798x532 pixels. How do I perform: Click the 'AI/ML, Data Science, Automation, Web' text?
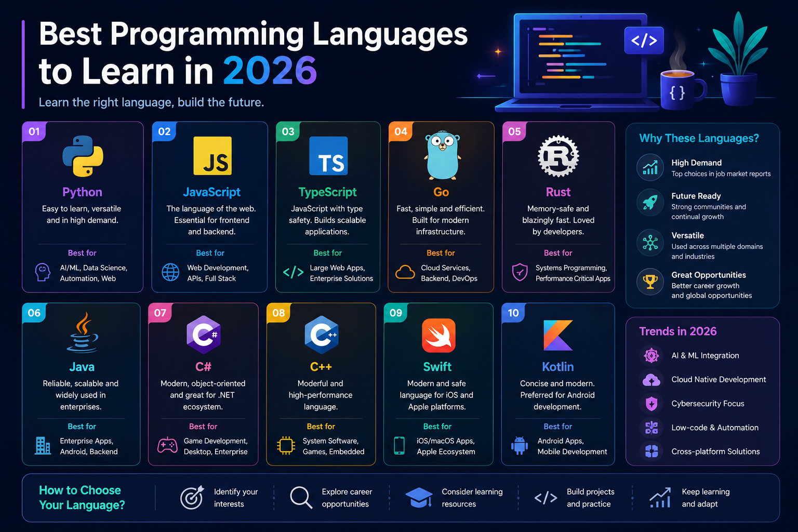pos(94,273)
